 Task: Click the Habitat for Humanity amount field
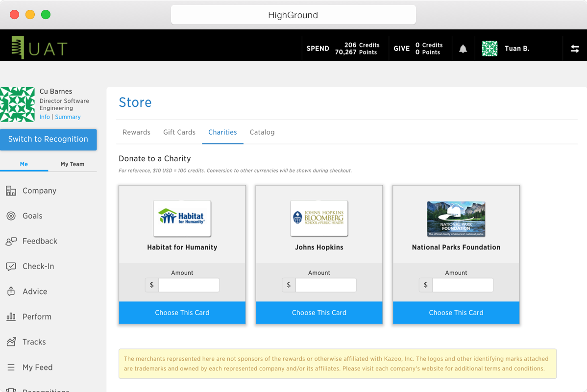coord(189,285)
